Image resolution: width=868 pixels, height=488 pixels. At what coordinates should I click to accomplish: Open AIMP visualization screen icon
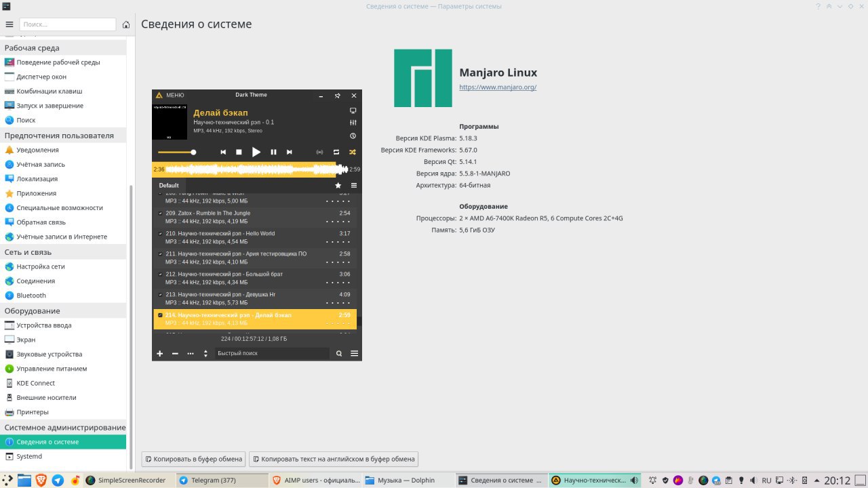coord(353,110)
